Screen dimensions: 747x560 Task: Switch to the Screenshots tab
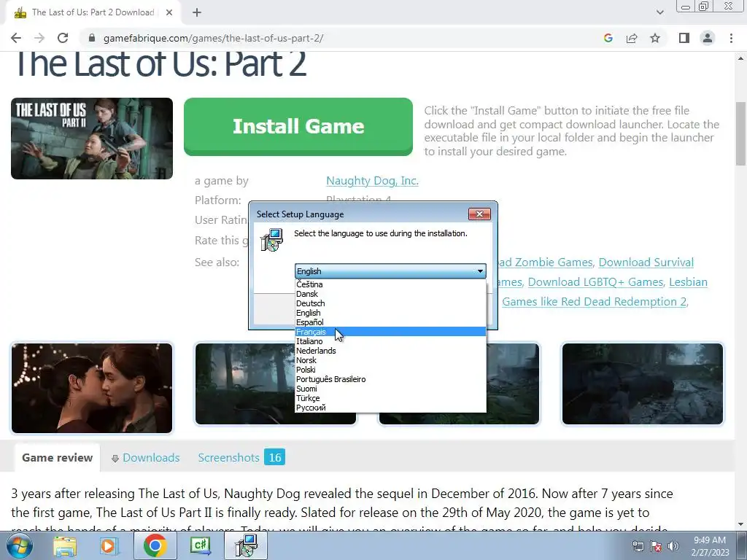pyautogui.click(x=241, y=458)
